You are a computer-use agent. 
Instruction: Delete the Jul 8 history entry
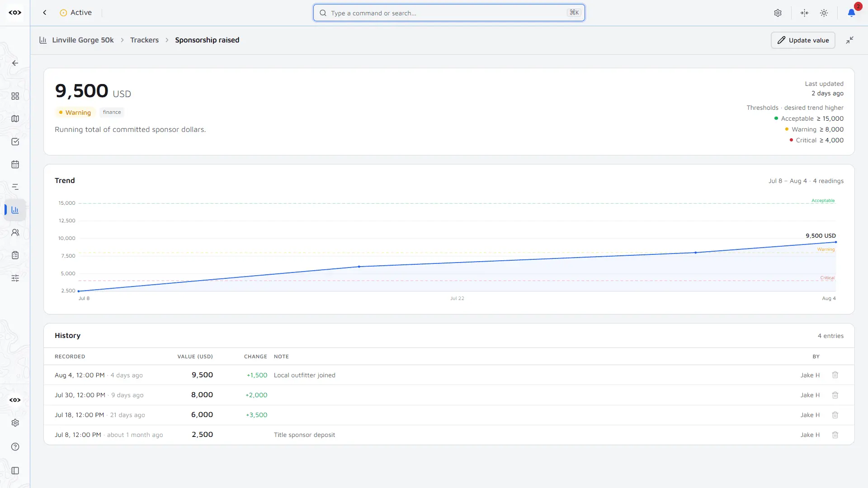click(835, 435)
